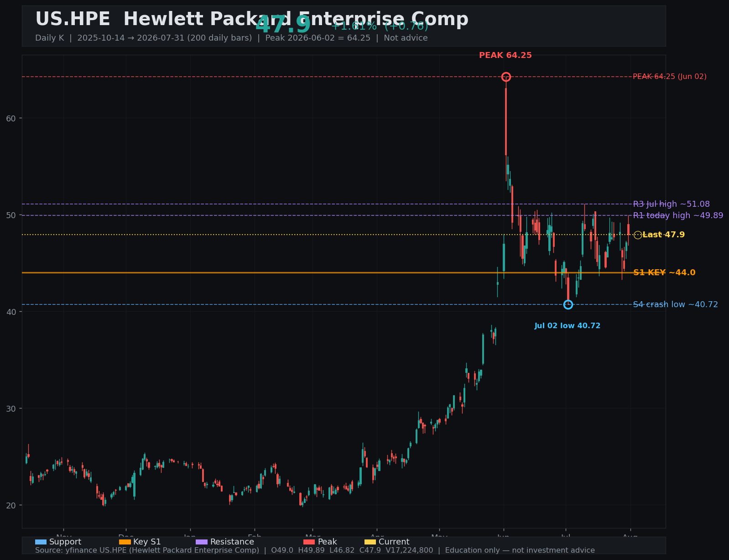Image resolution: width=729 pixels, height=560 pixels.
Task: Click the "Jul 02 low 40.72" annotation
Action: [568, 326]
